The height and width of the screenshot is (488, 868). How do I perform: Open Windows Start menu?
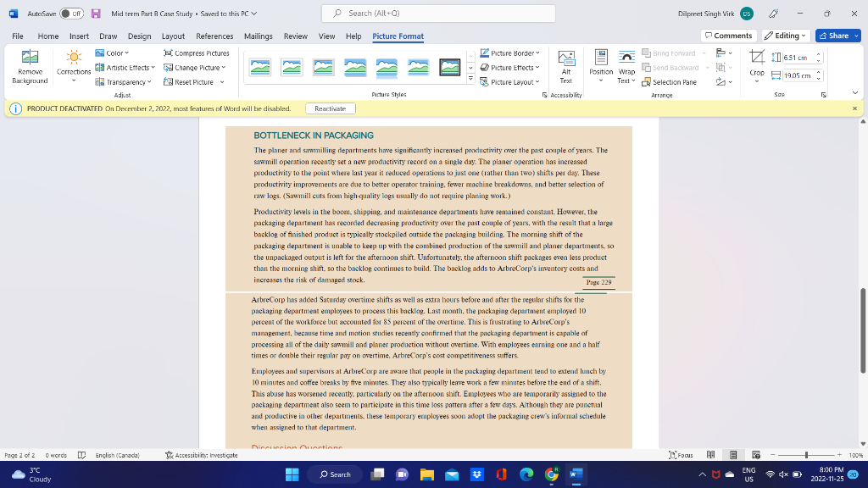pyautogui.click(x=292, y=474)
